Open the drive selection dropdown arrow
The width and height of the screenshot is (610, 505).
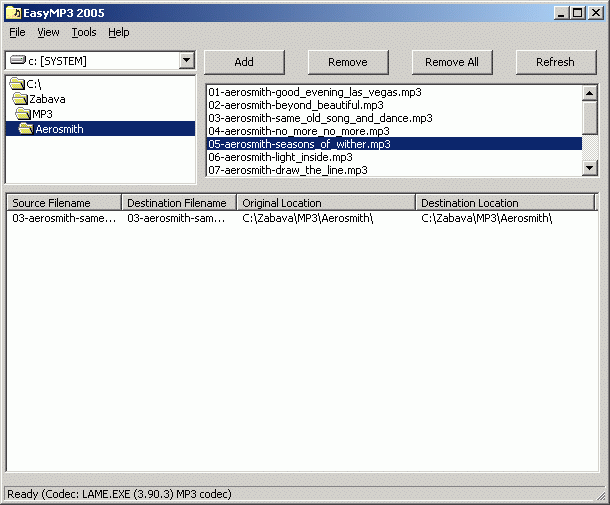(x=187, y=61)
